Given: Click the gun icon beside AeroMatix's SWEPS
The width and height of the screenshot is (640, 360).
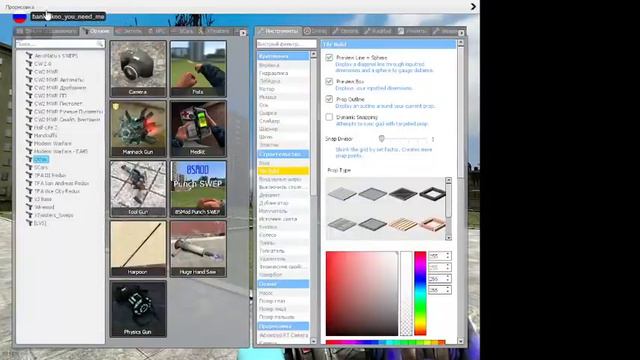Looking at the screenshot, I should click(29, 56).
